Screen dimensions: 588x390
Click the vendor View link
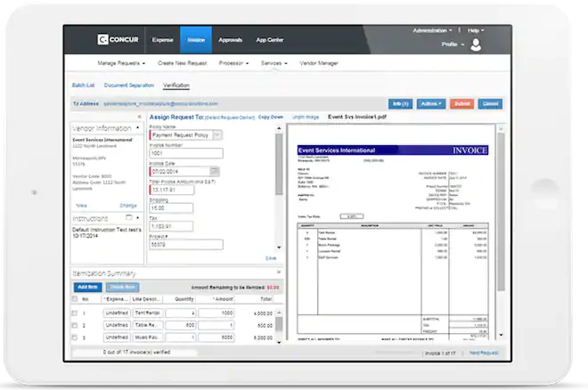pos(81,206)
